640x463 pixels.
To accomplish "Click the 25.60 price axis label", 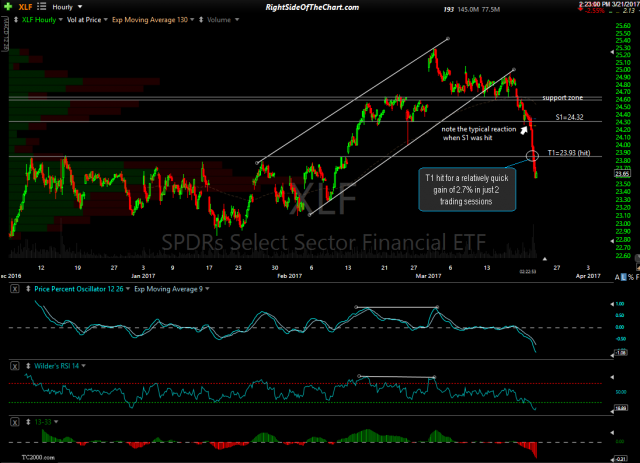I will click(623, 26).
